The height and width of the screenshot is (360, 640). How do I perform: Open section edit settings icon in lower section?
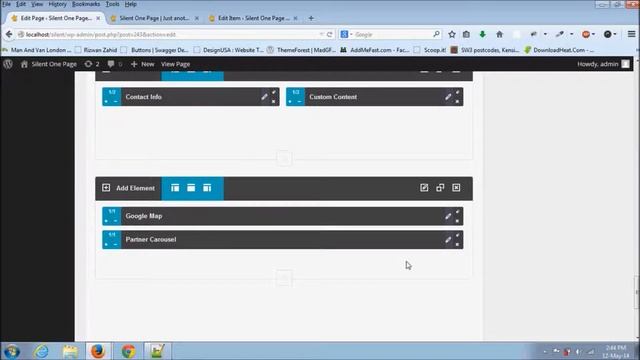click(424, 188)
